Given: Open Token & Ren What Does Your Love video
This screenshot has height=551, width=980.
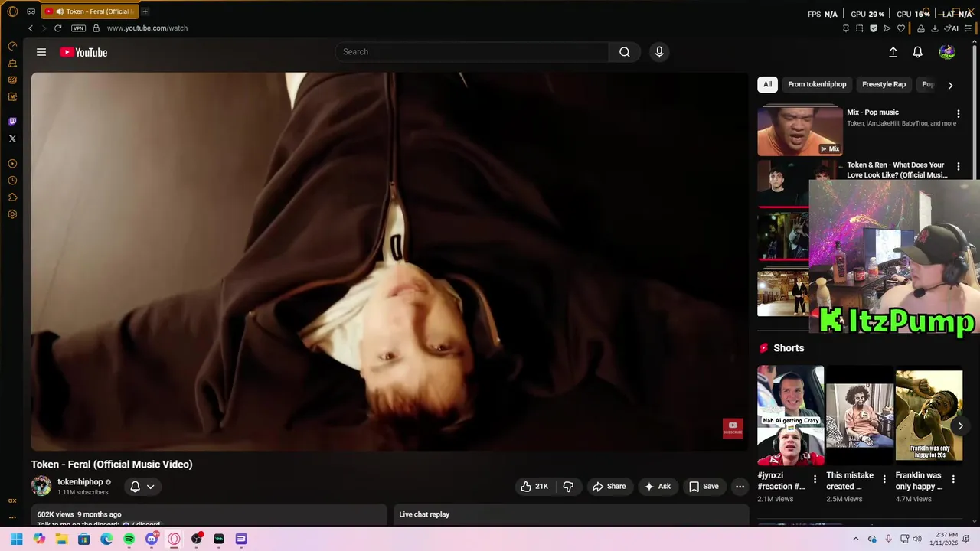Looking at the screenshot, I should [897, 170].
